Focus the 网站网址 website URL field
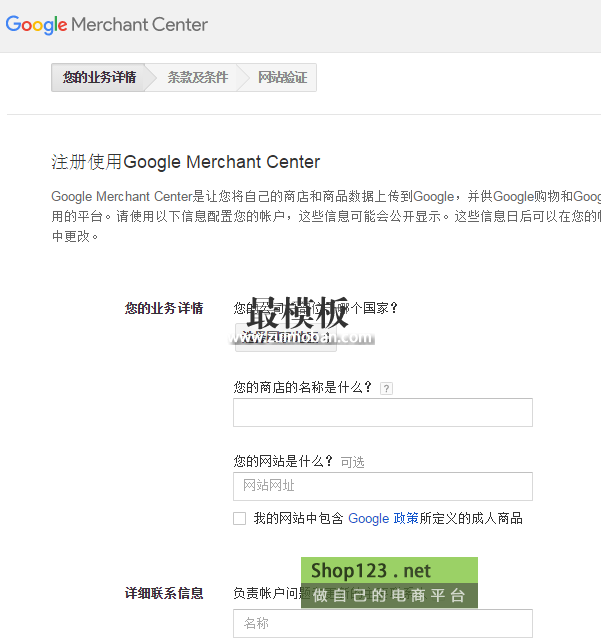 (383, 486)
